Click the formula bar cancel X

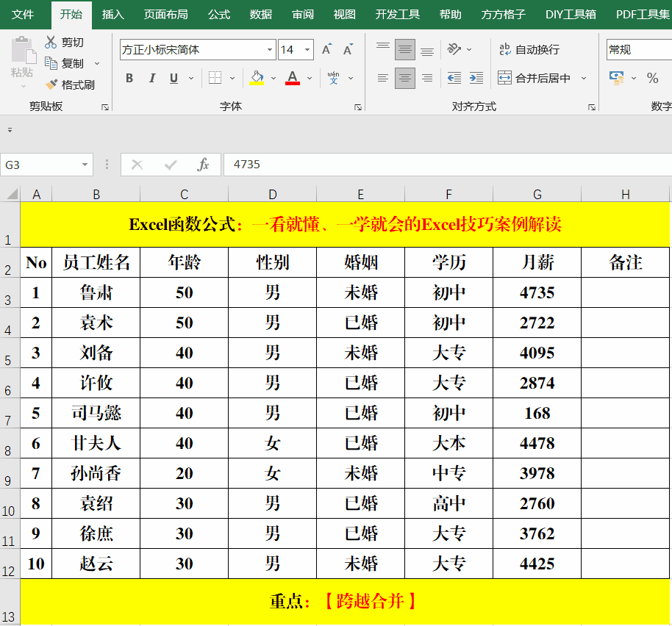137,165
